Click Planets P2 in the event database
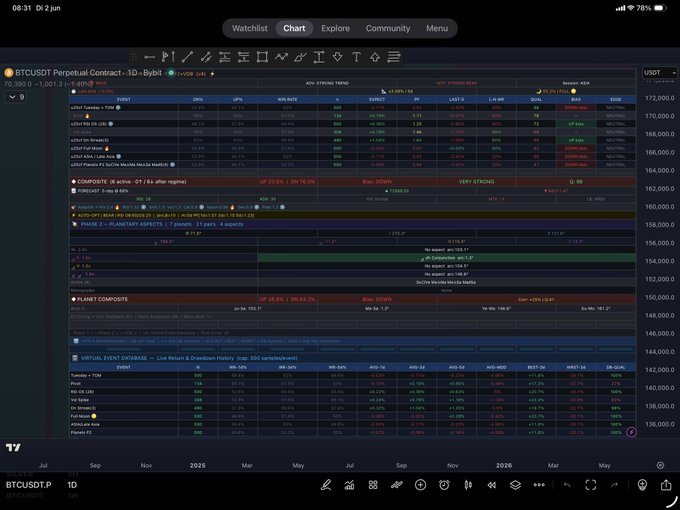 click(81, 432)
